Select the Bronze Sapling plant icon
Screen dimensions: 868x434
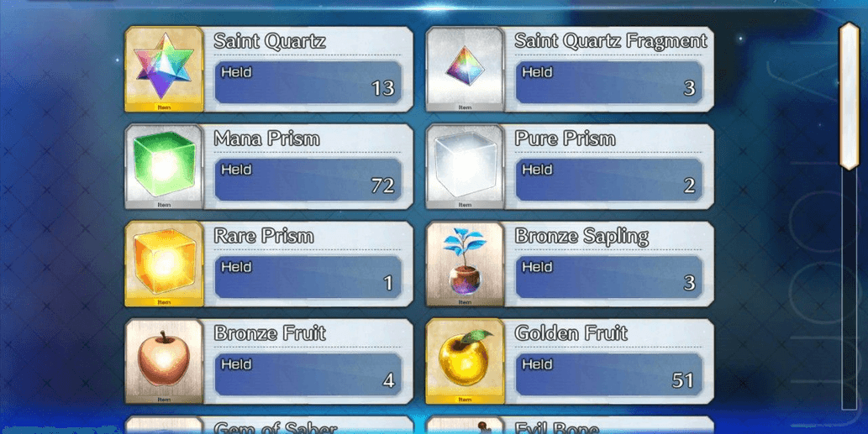465,264
